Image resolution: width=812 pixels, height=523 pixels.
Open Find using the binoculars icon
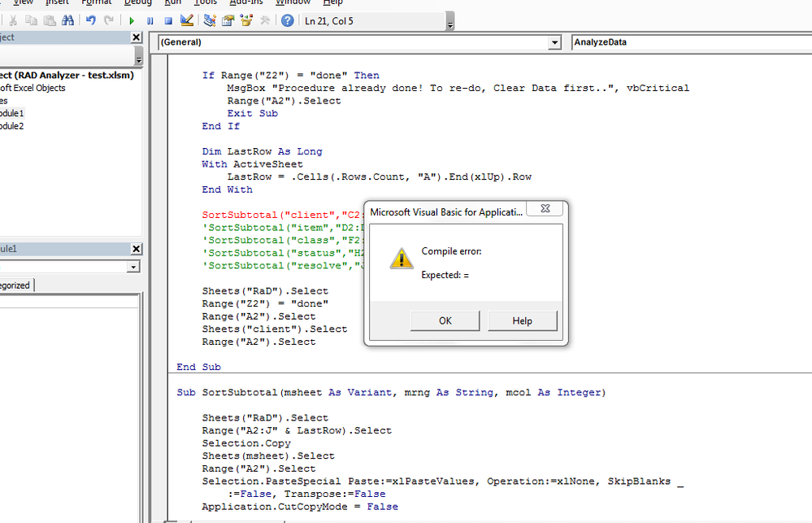[67, 20]
